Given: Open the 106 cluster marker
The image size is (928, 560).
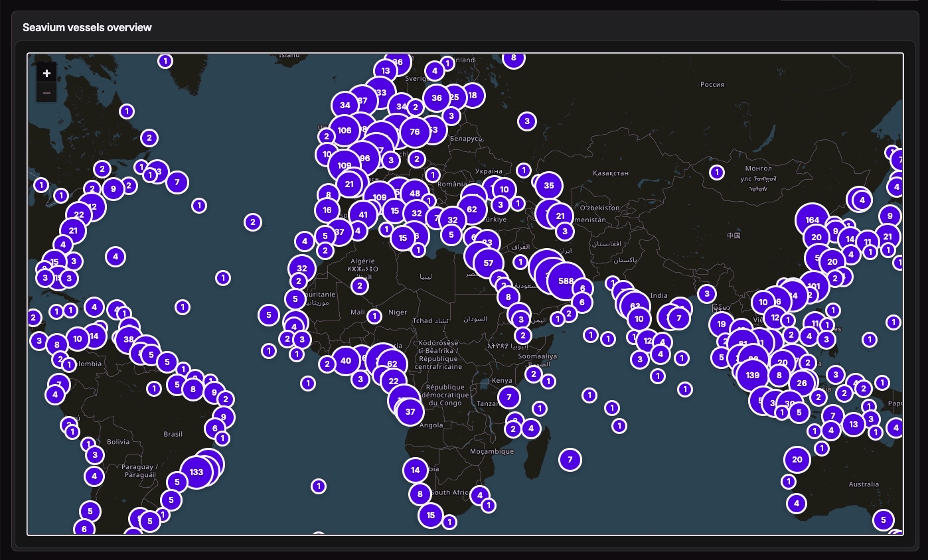Looking at the screenshot, I should (345, 130).
